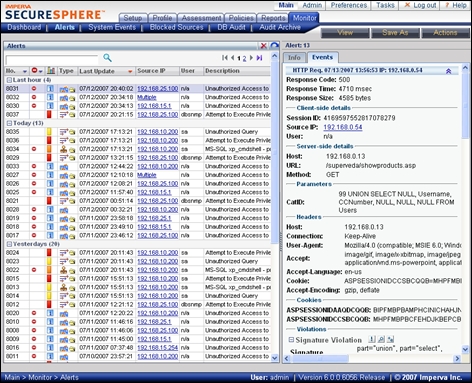Open the Tasks link in the top bar
This screenshot has height=383, width=472.
(385, 5)
